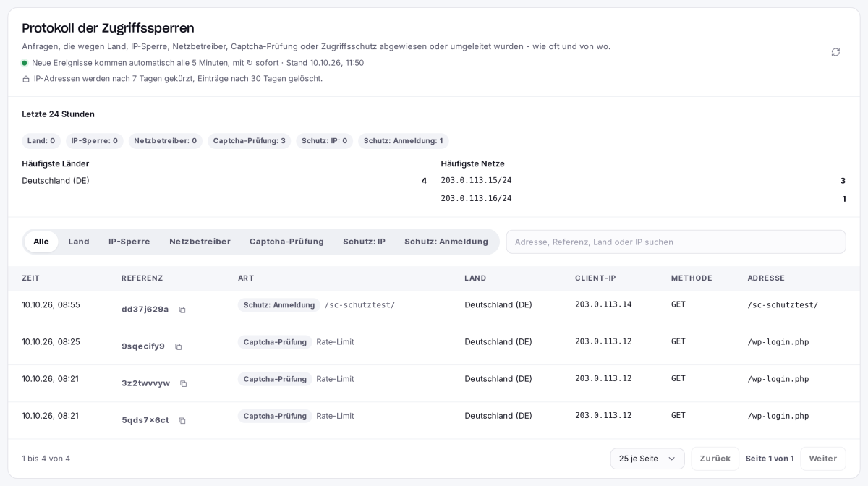The image size is (868, 486).
Task: Copy the reference 3z2twvvyw with its copy icon
Action: click(184, 383)
